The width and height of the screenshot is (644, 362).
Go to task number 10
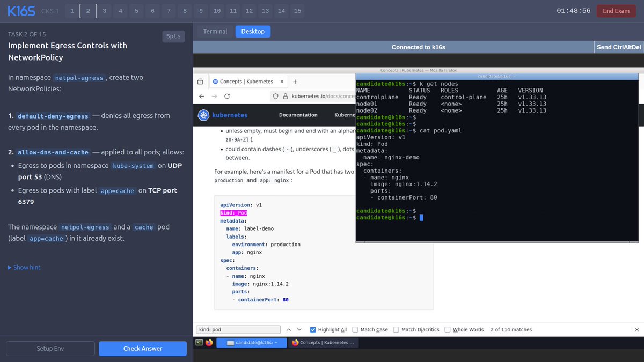coord(217,11)
